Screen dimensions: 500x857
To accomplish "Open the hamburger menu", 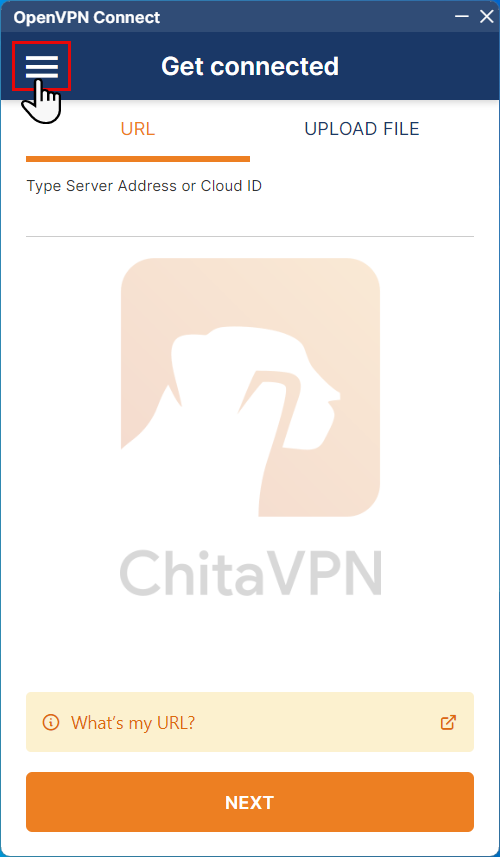I will pos(42,67).
